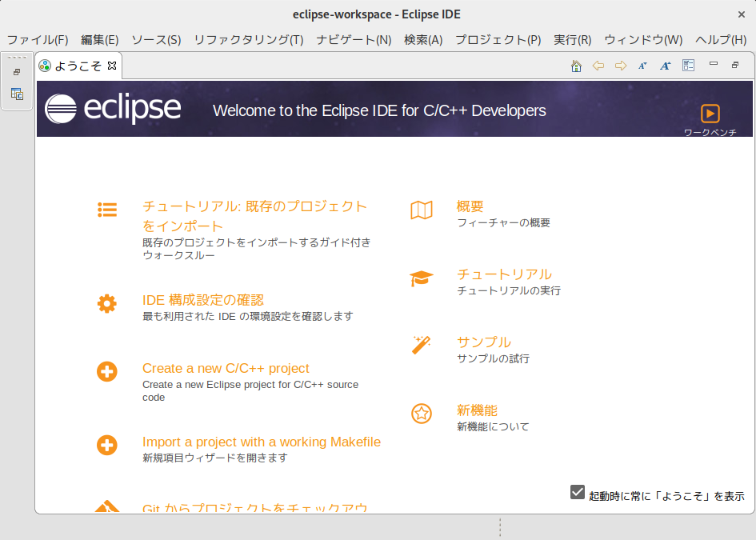Open the サンプル samples link
This screenshot has width=756, height=540.
pos(483,342)
